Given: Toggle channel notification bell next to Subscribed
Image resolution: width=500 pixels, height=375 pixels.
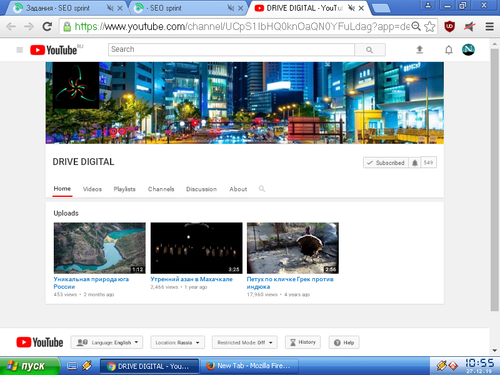Looking at the screenshot, I should 415,163.
